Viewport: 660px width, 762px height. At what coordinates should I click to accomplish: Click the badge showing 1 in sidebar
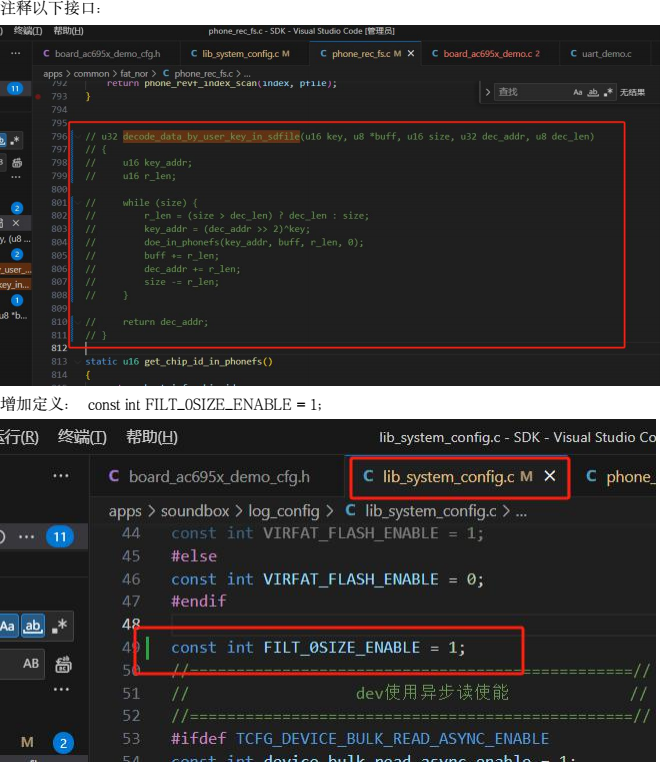[x=17, y=300]
